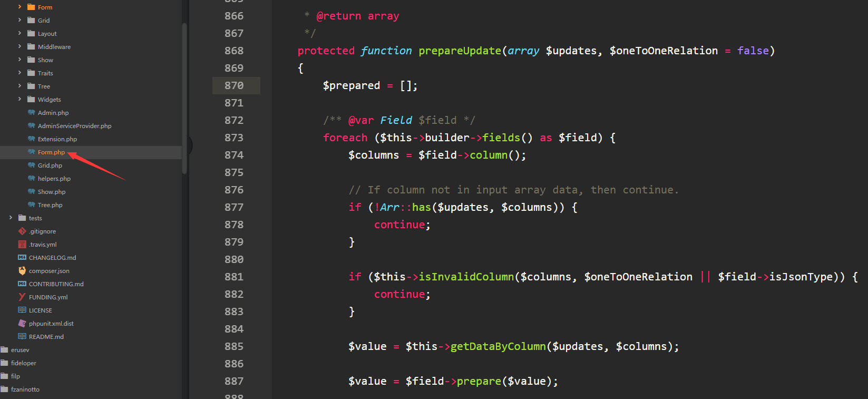This screenshot has width=868, height=399.
Task: Open Extension.php file
Action: 57,139
